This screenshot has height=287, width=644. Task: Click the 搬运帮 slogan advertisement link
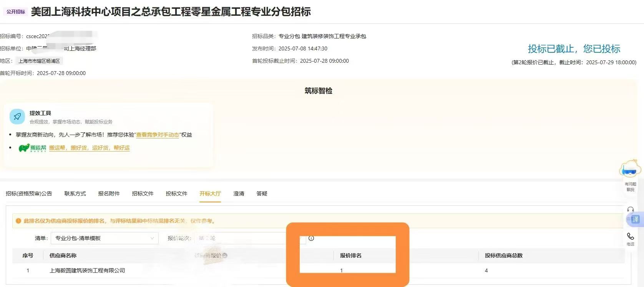(x=89, y=148)
